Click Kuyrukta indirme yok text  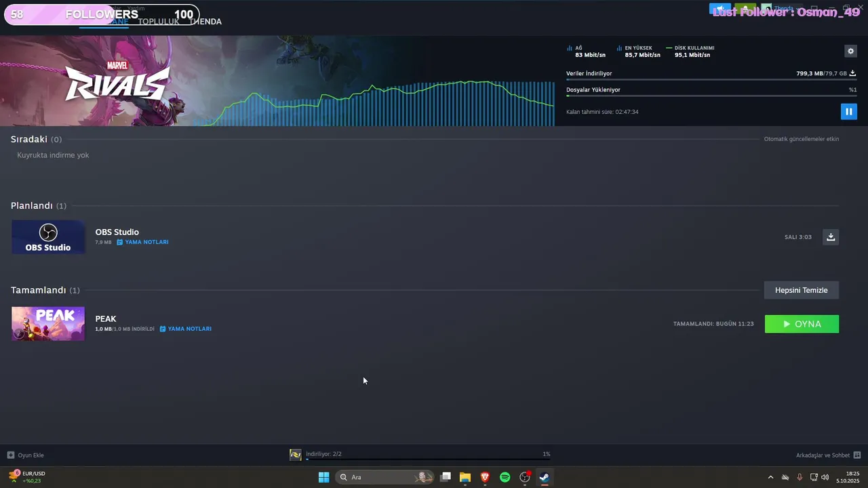(x=53, y=155)
